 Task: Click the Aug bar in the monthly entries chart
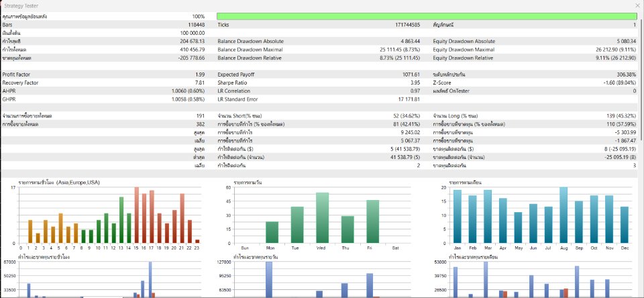(563, 215)
